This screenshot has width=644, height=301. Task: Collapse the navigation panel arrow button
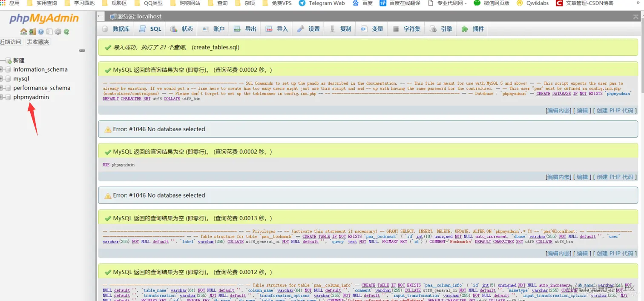coord(101,16)
